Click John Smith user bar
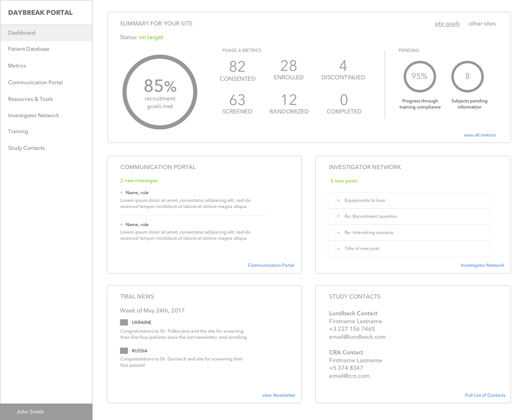Viewport: 526px width, 420px height. tap(30, 412)
